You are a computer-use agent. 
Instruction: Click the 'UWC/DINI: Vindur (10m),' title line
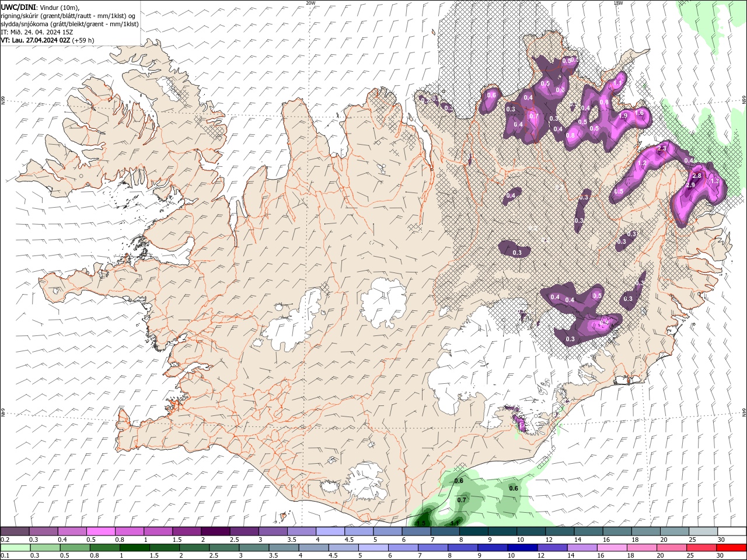[x=40, y=7]
